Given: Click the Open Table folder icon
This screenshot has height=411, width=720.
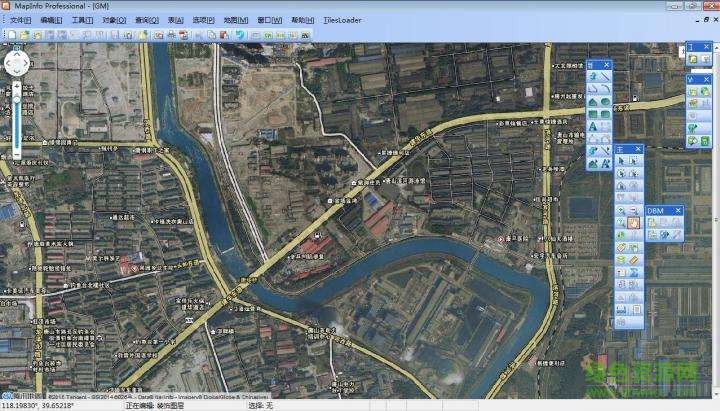Looking at the screenshot, I should pyautogui.click(x=24, y=35).
